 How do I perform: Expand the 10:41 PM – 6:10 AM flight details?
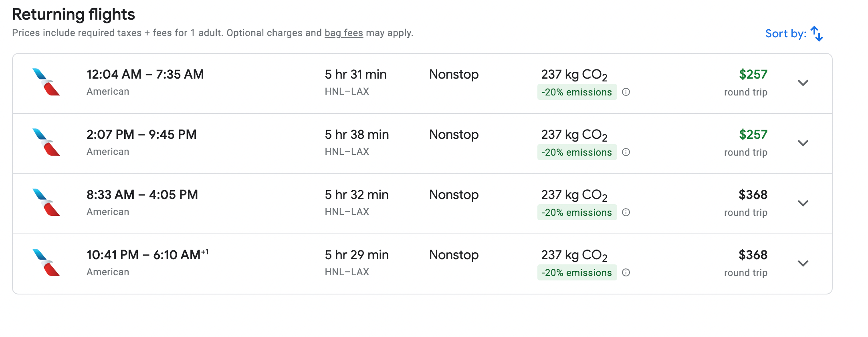pos(803,264)
